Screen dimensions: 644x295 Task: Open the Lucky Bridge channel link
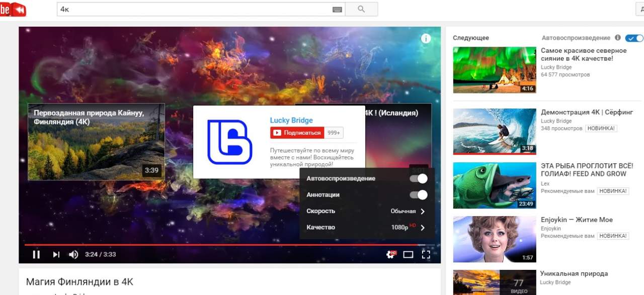(x=291, y=120)
